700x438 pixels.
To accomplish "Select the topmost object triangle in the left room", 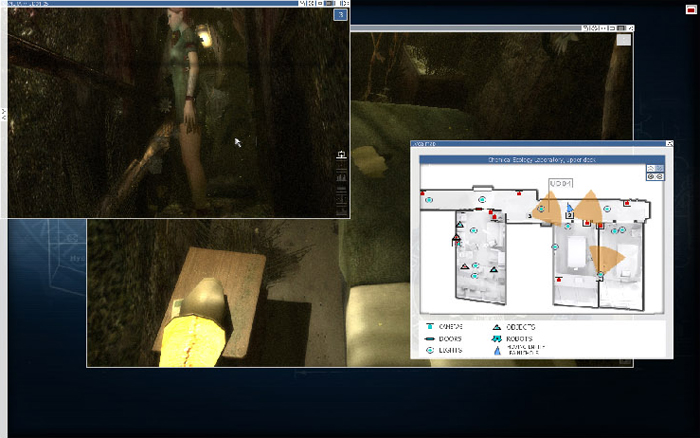I will pos(460,225).
